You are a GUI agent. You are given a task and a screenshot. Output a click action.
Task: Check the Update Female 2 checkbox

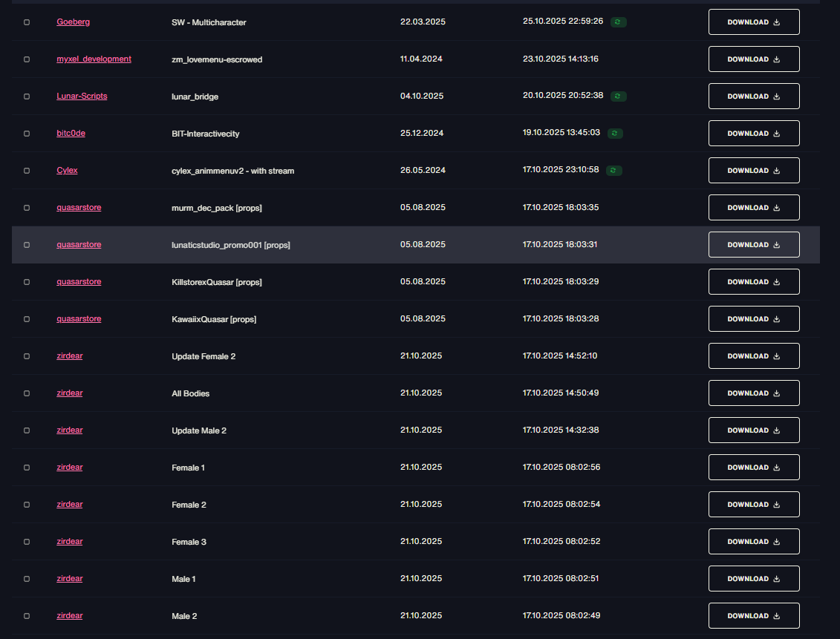[27, 356]
